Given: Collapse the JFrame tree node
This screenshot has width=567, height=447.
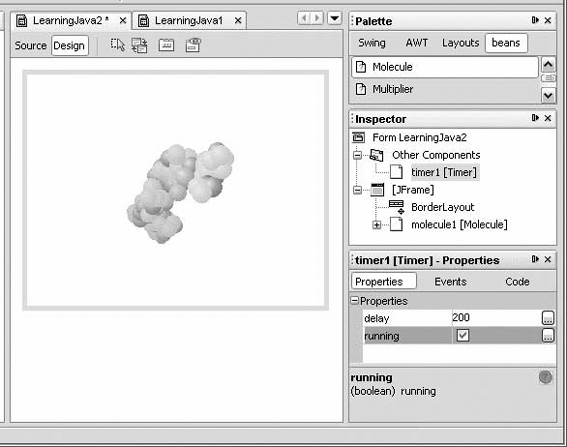Looking at the screenshot, I should (x=357, y=190).
